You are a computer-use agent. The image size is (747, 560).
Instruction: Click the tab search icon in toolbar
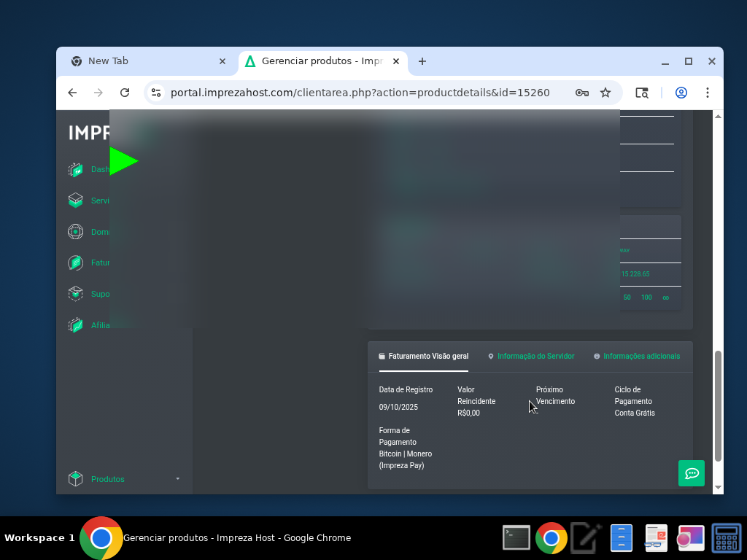coord(642,93)
